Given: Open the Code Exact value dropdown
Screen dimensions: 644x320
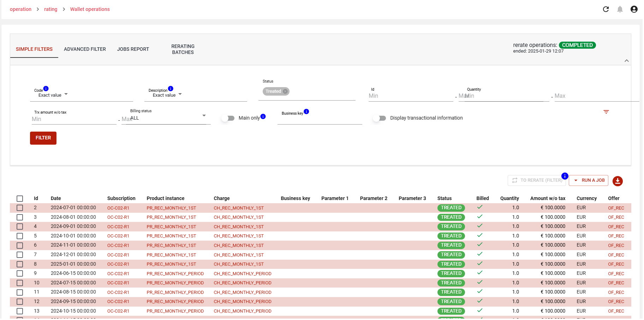Looking at the screenshot, I should 53,95.
